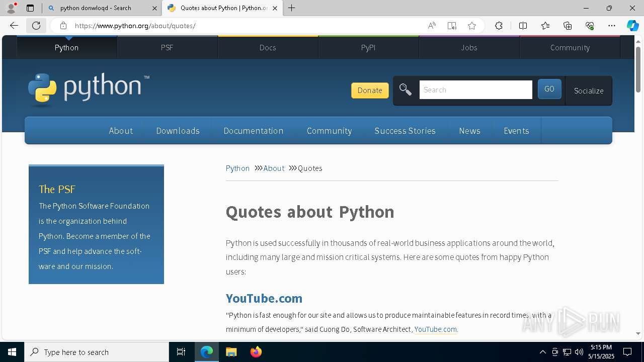Open the volume speaker tray icon
The height and width of the screenshot is (362, 644).
[x=579, y=352]
